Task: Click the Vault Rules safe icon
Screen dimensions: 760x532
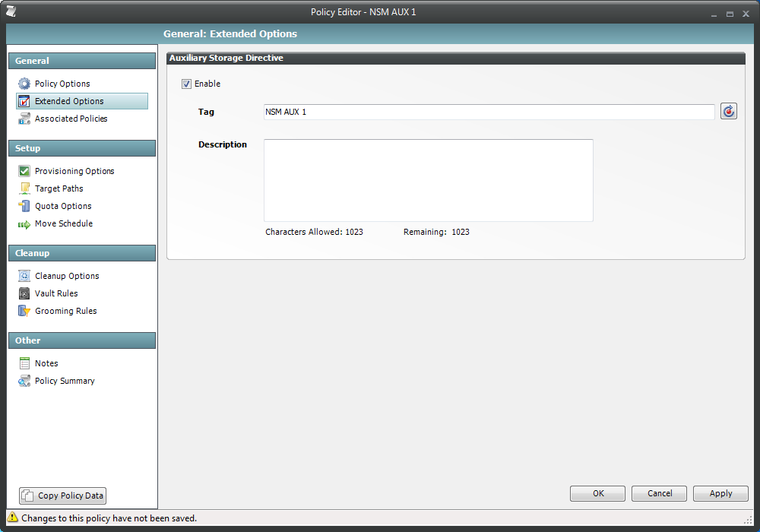Action: 24,293
